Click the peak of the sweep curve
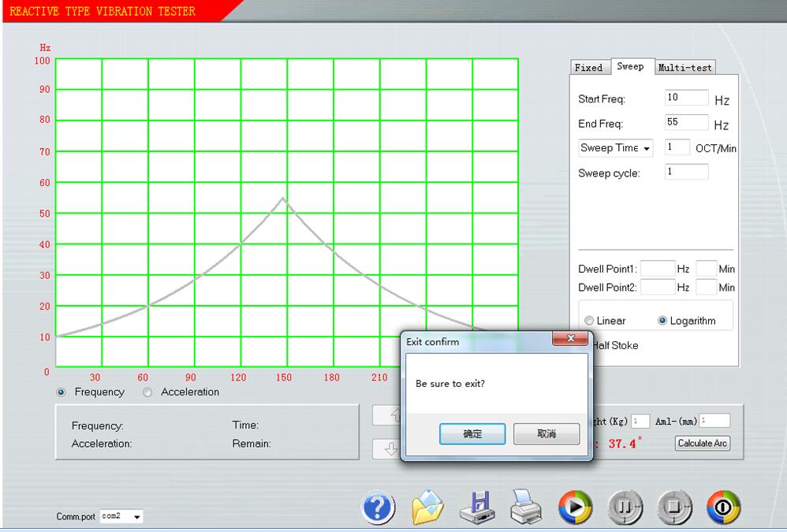787x532 pixels. (284, 199)
